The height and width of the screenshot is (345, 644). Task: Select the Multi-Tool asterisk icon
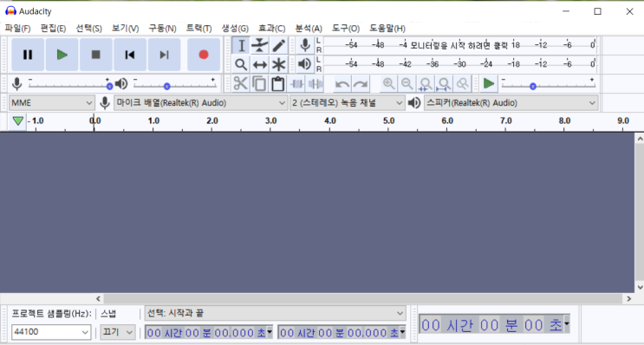coord(279,64)
